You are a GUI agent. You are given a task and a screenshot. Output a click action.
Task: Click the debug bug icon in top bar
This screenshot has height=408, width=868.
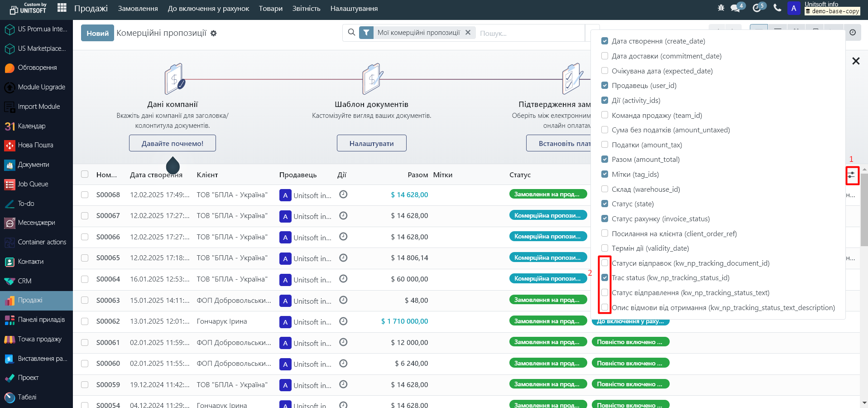721,8
